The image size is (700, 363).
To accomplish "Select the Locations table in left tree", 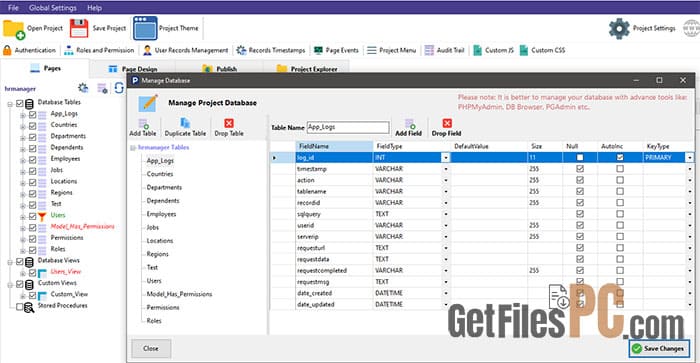I will coord(64,181).
